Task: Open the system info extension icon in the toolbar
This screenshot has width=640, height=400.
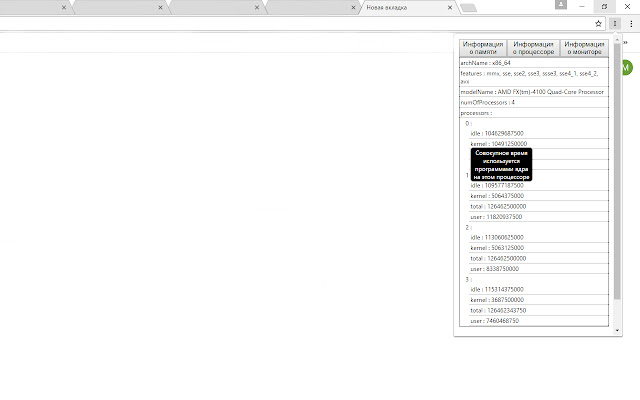Action: 615,24
